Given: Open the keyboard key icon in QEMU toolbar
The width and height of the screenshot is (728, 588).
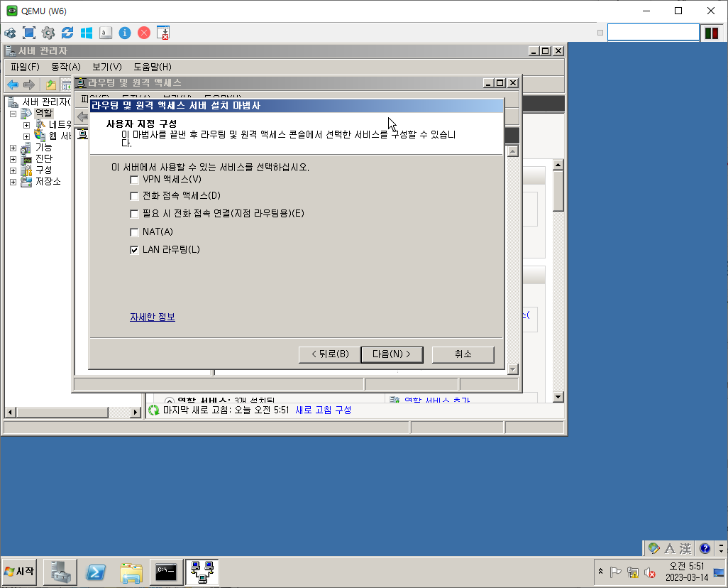Looking at the screenshot, I should (106, 33).
